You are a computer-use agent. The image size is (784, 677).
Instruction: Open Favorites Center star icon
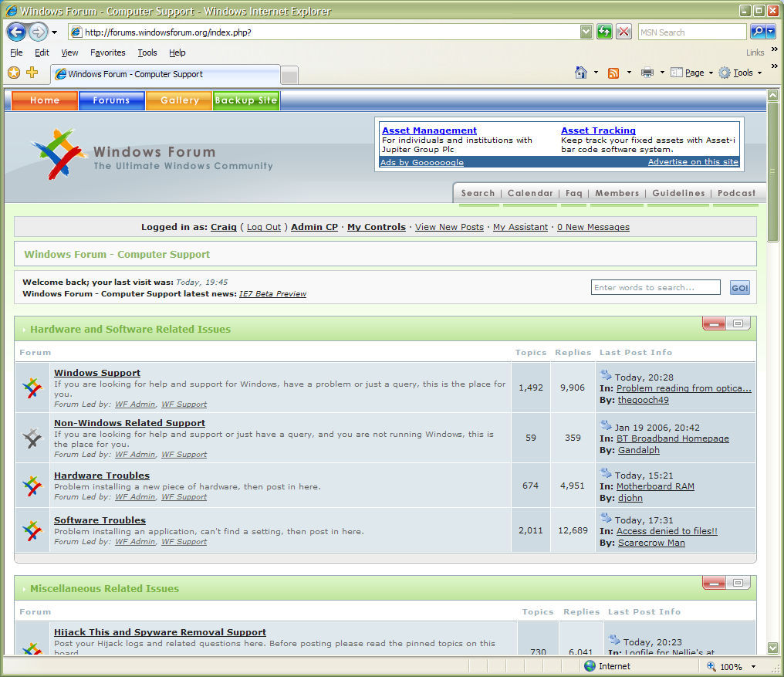(x=14, y=73)
